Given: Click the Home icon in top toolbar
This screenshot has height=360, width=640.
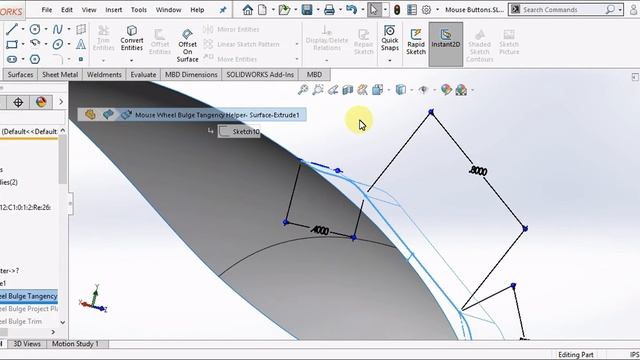Looking at the screenshot, I should point(247,9).
